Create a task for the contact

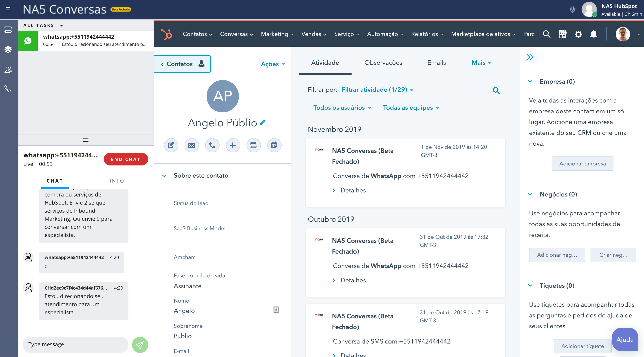pyautogui.click(x=254, y=145)
